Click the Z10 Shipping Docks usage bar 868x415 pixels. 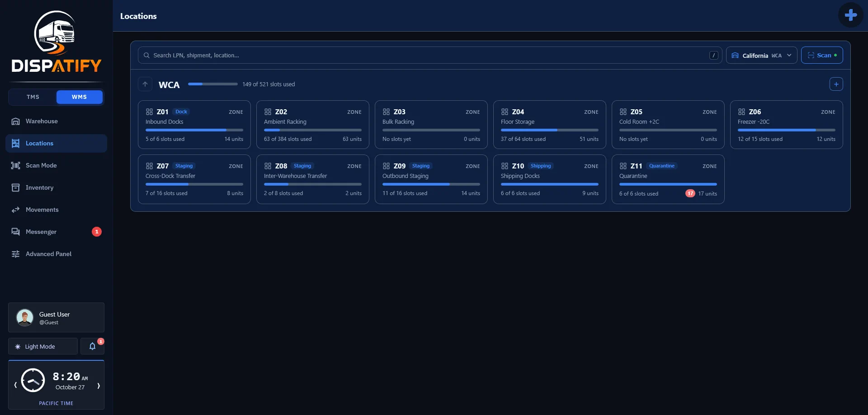(x=549, y=184)
